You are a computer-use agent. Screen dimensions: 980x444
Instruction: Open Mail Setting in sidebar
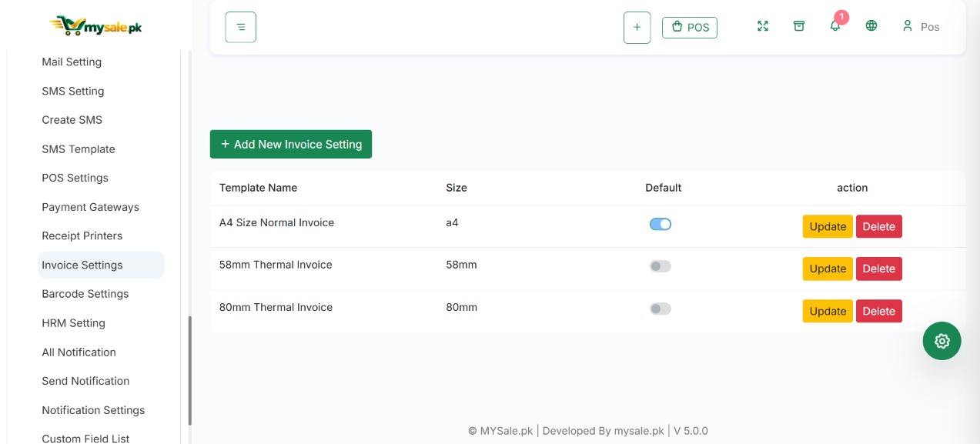(x=72, y=62)
